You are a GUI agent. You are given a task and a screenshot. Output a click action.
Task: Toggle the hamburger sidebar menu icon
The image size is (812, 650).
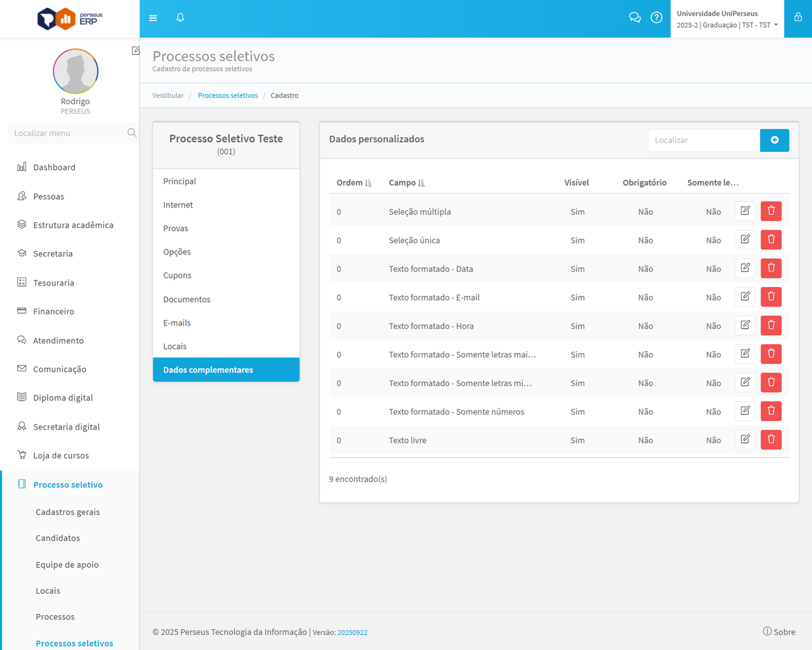point(153,18)
